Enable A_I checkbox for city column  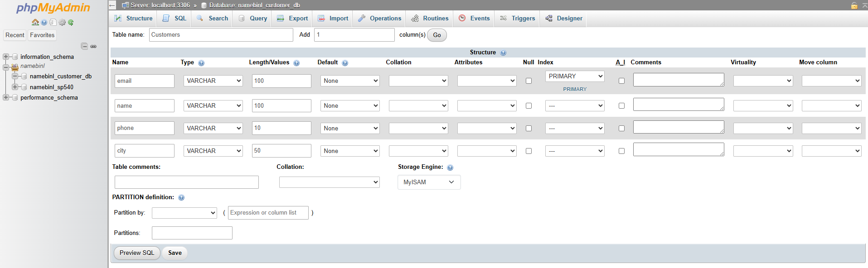621,151
